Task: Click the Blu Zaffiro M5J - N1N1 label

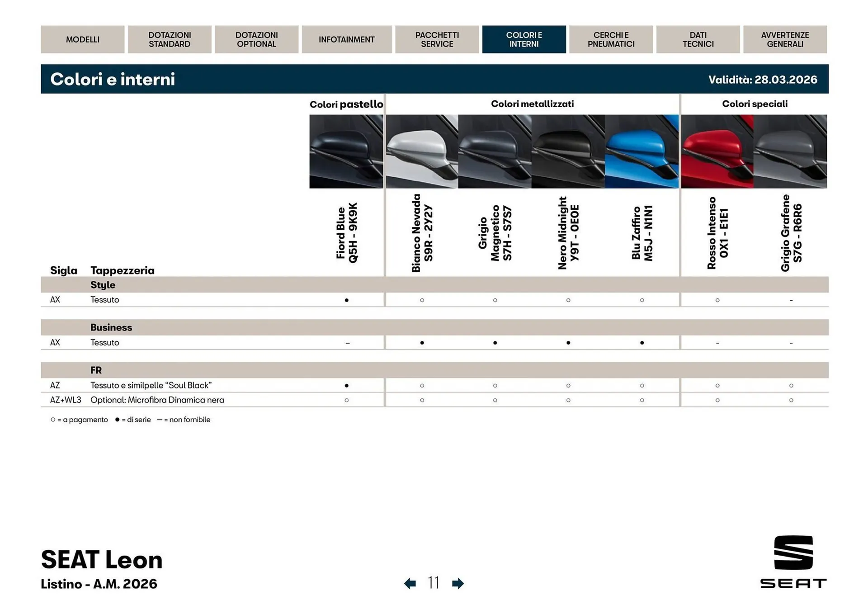Action: pos(642,233)
